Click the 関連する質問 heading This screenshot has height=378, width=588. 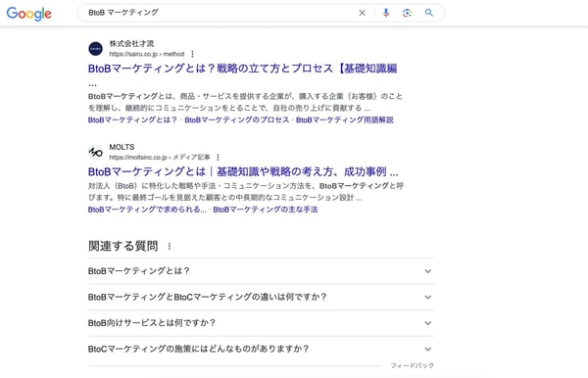123,246
